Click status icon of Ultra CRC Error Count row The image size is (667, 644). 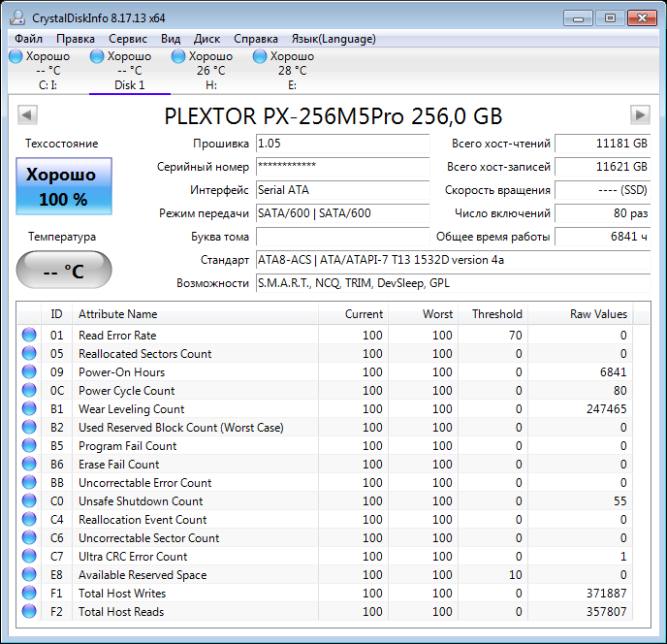pyautogui.click(x=29, y=557)
